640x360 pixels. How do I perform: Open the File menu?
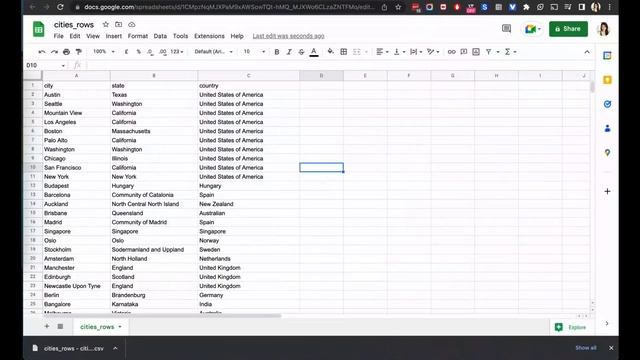[x=59, y=36]
